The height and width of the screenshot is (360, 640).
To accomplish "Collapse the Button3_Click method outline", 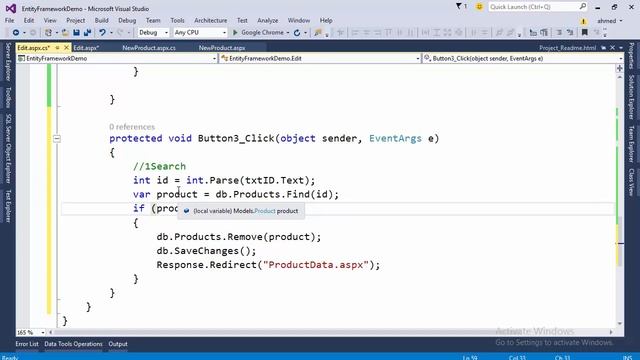I will coord(57,139).
